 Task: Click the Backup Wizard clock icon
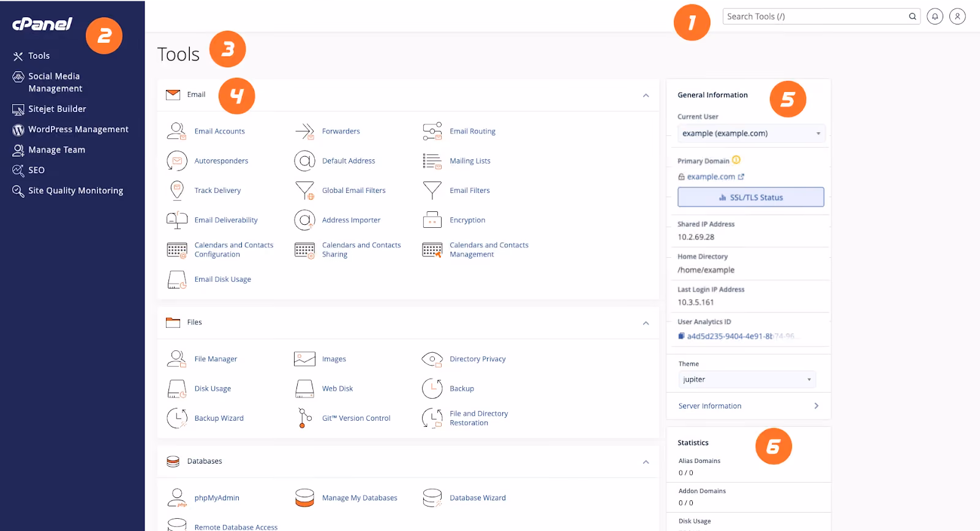tap(177, 418)
